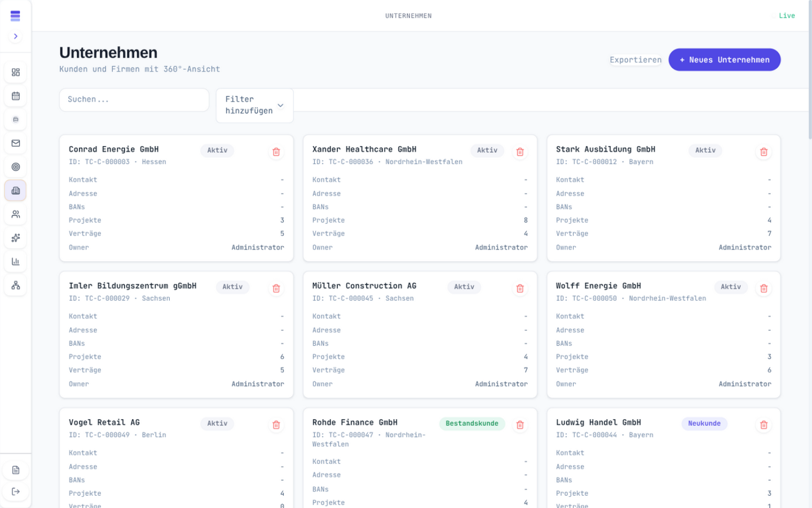Open the Vogel Retail AG card title
The width and height of the screenshot is (812, 508).
[104, 423]
